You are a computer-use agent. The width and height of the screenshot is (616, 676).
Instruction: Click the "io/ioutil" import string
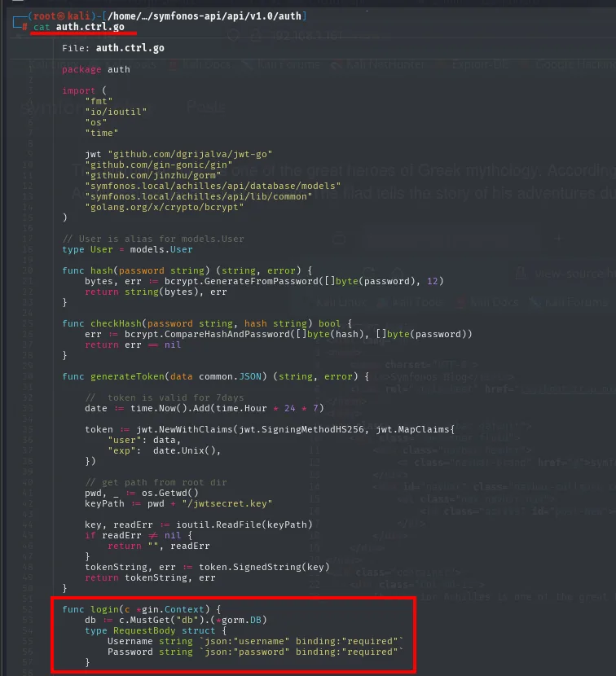116,112
